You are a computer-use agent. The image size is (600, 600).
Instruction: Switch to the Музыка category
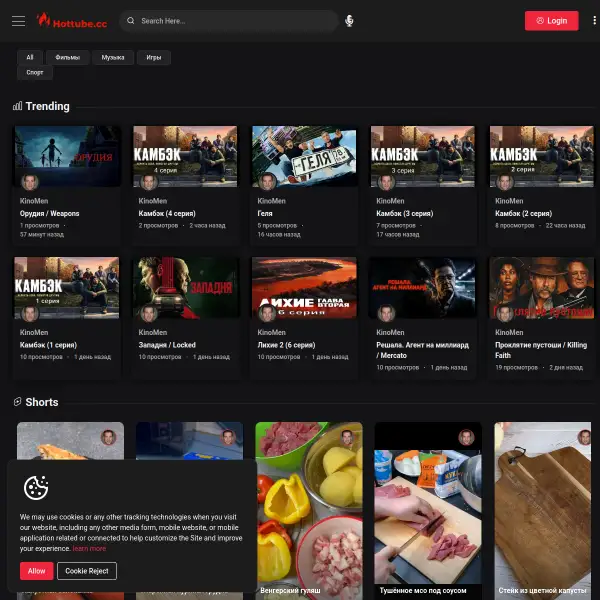pyautogui.click(x=113, y=57)
